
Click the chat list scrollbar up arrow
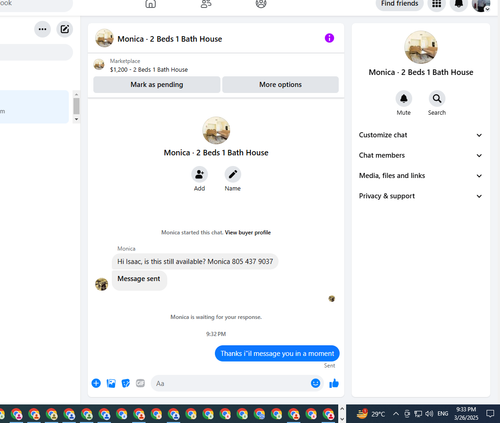[76, 94]
